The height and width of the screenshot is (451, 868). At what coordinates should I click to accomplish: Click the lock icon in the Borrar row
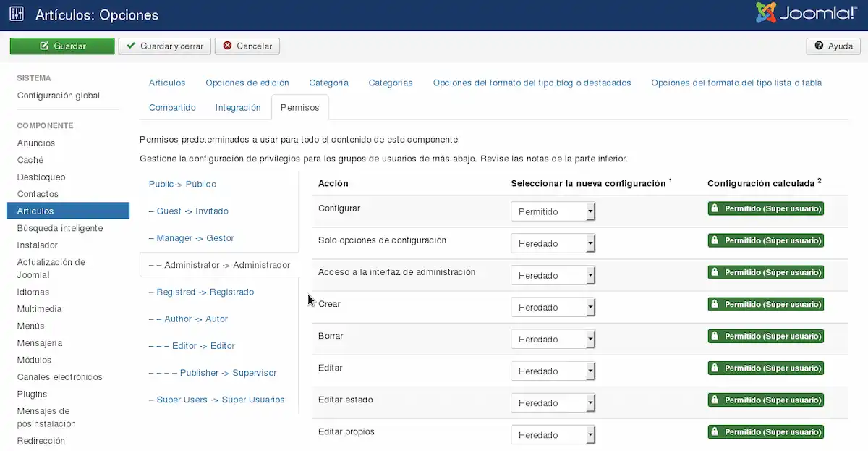pyautogui.click(x=715, y=336)
